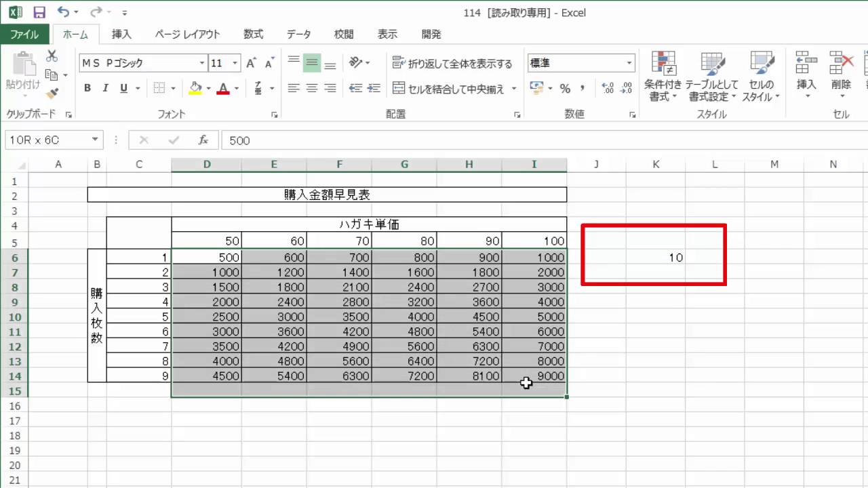Toggle middle vertical alignment
Viewport: 868px width, 488px height.
tap(312, 63)
